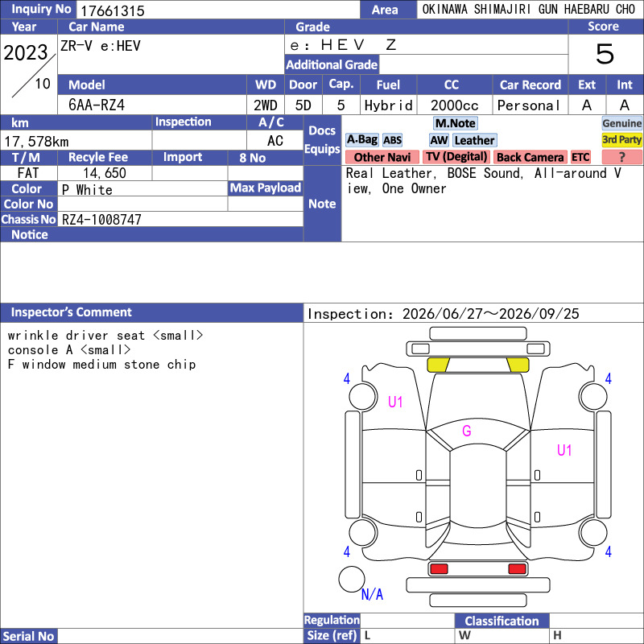Click the comment line about driver seat wrinkle
Screen dimensions: 644x644
click(105, 336)
